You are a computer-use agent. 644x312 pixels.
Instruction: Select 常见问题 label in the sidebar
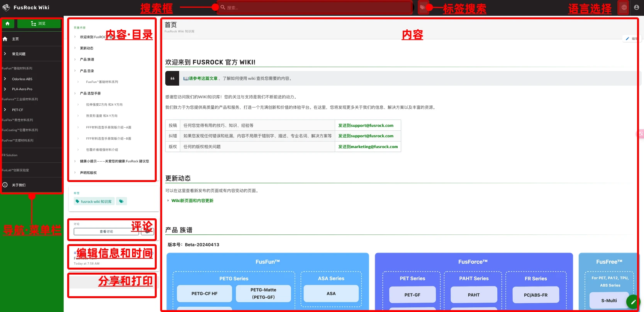click(19, 54)
